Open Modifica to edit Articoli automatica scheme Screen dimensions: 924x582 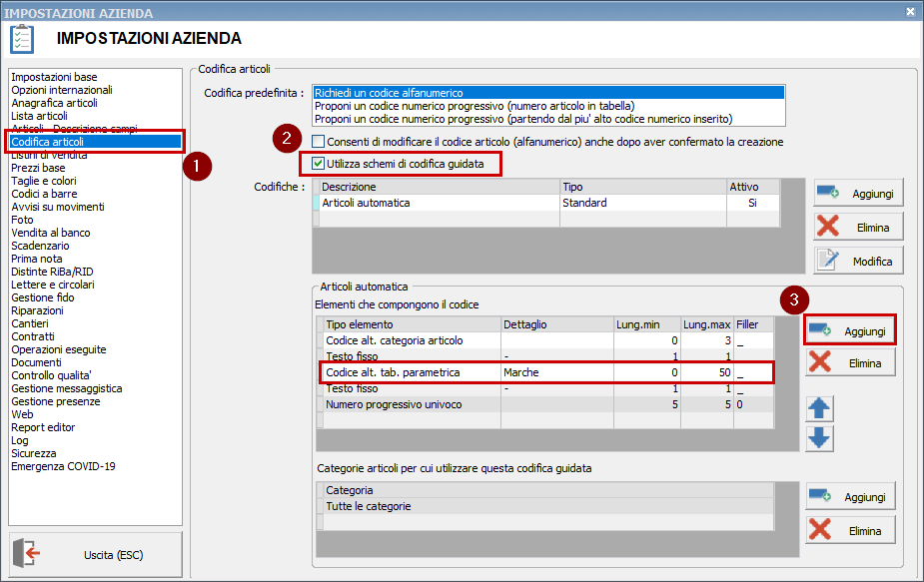(857, 260)
